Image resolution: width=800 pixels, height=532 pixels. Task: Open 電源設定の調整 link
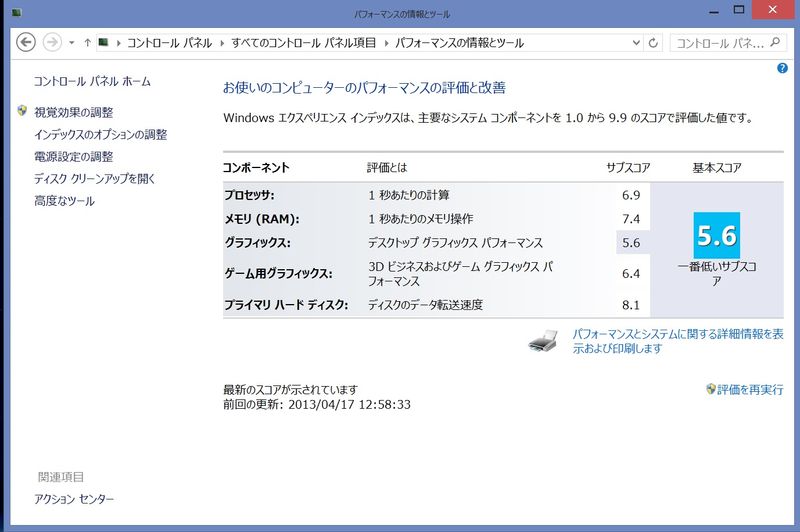point(73,157)
